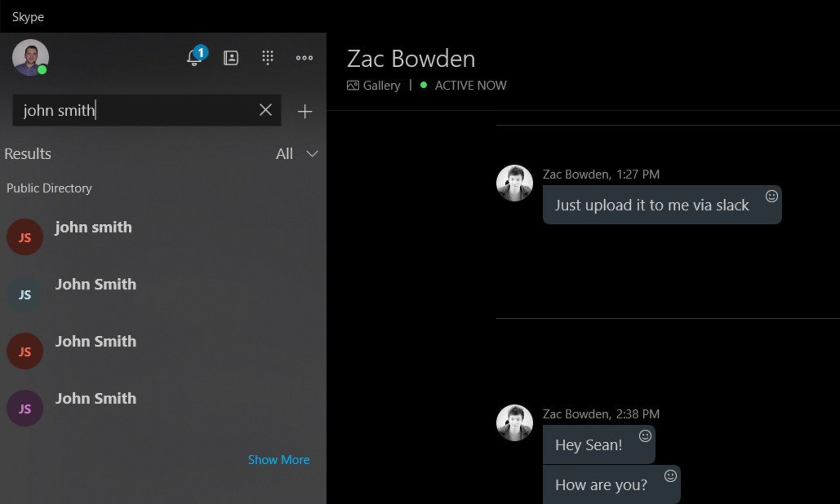Image resolution: width=840 pixels, height=504 pixels.
Task: Click Show More results link
Action: point(279,460)
